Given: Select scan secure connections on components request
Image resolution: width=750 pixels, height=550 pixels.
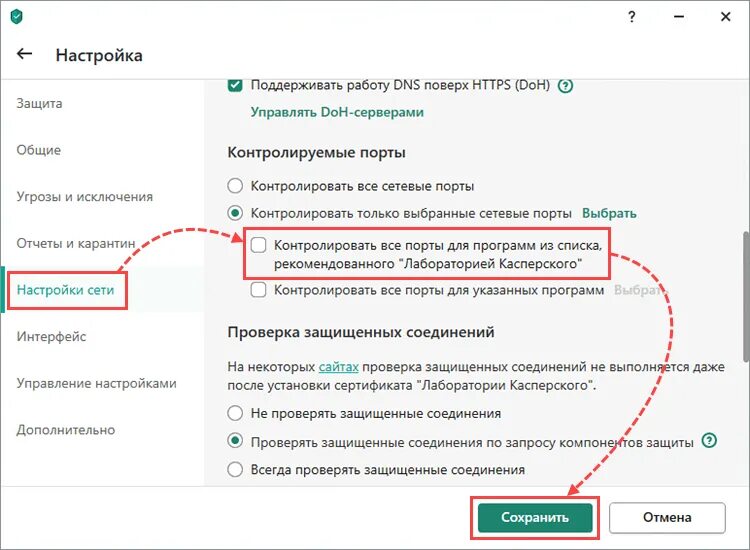Looking at the screenshot, I should [x=235, y=440].
